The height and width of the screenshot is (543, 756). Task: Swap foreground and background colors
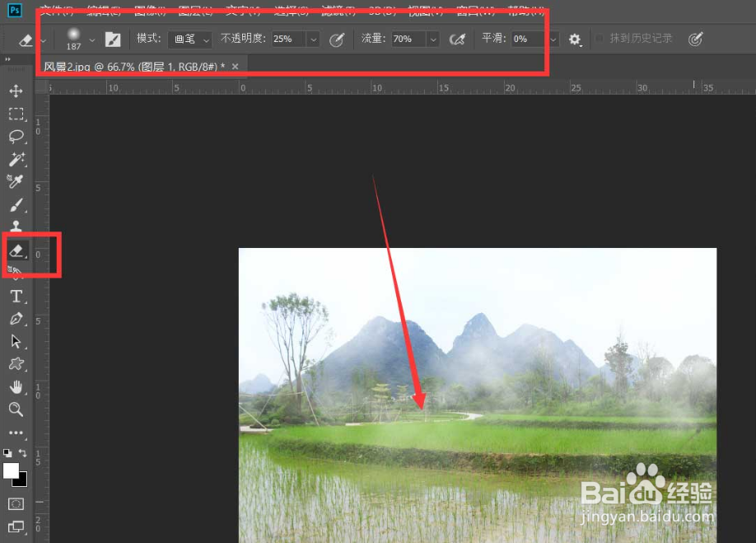(x=23, y=453)
